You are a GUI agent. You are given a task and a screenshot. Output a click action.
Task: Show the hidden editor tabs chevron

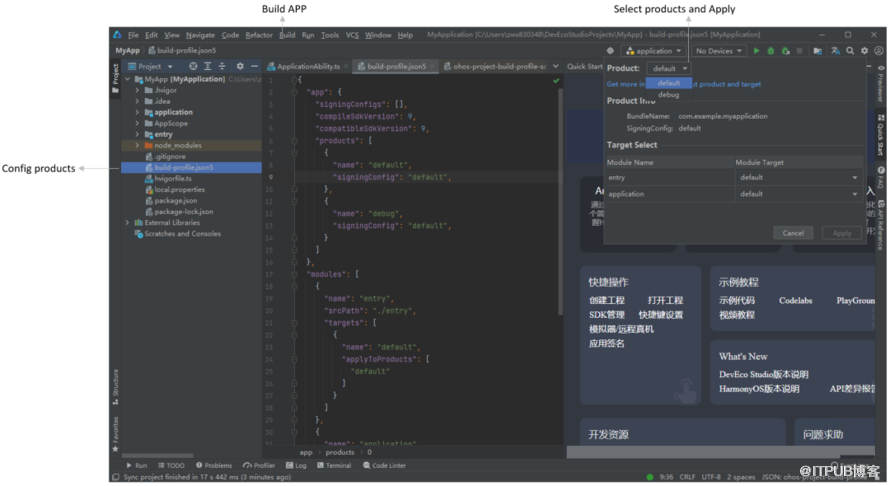[556, 66]
